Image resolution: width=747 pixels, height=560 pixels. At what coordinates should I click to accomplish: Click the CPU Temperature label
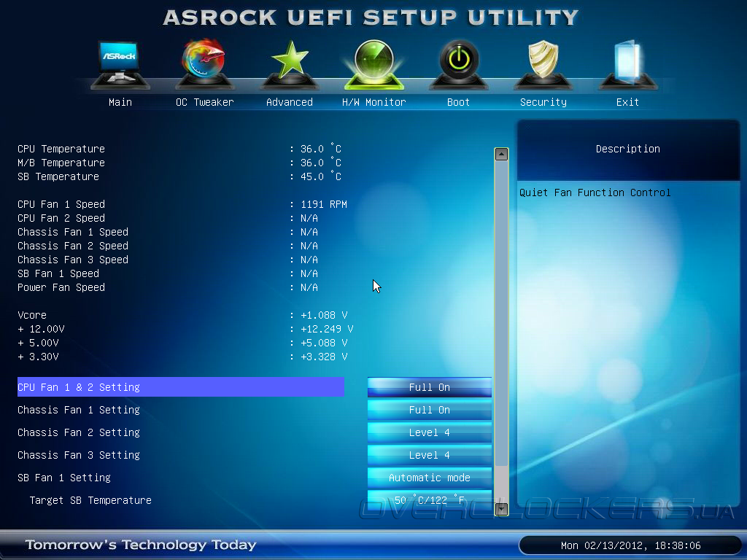click(61, 149)
